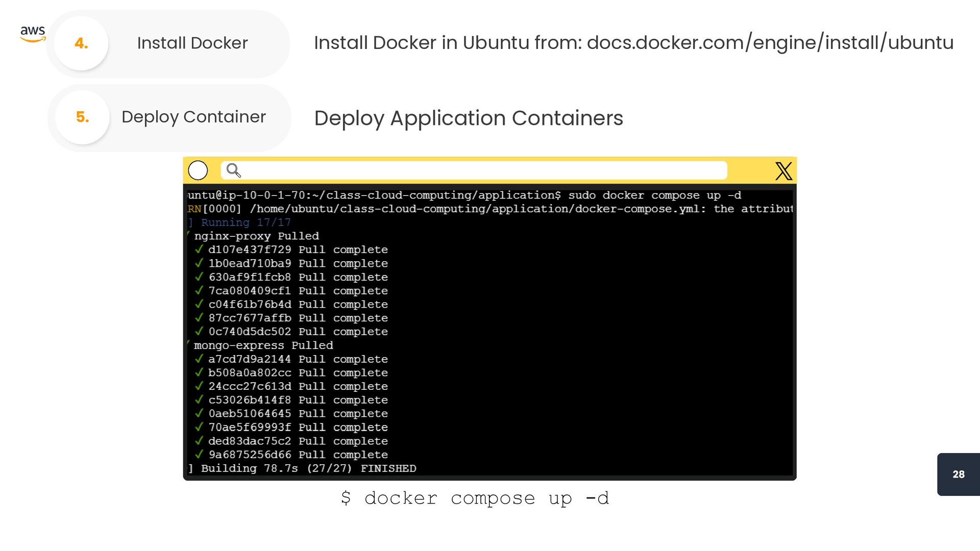
Task: Click the step 4 number circle
Action: pos(81,43)
